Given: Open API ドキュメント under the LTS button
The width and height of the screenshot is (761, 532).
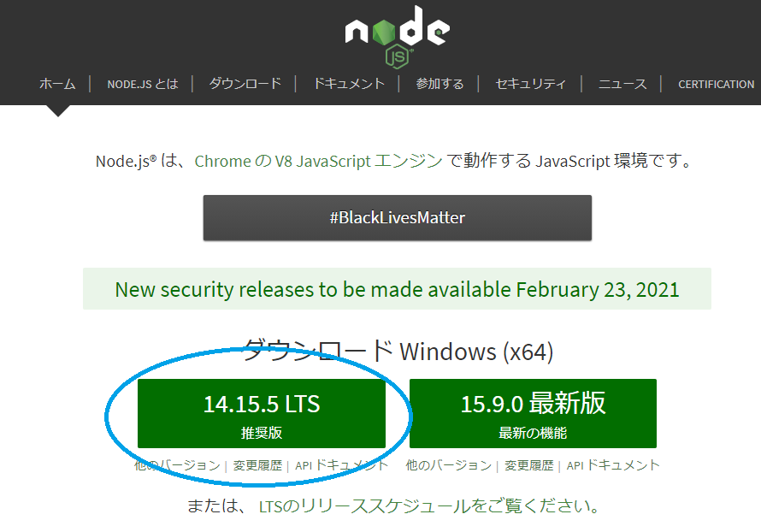Looking at the screenshot, I should click(342, 465).
